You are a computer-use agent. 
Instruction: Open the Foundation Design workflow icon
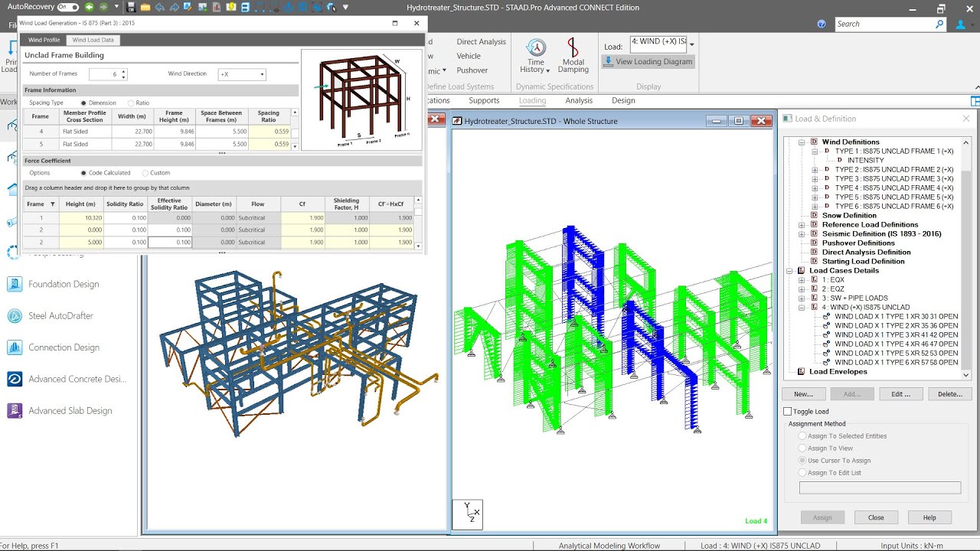pyautogui.click(x=15, y=284)
